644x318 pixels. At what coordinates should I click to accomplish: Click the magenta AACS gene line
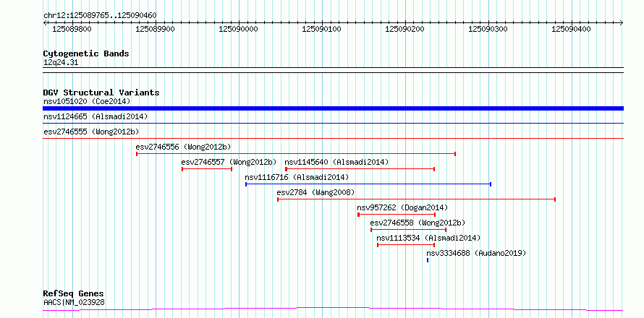click(x=333, y=309)
